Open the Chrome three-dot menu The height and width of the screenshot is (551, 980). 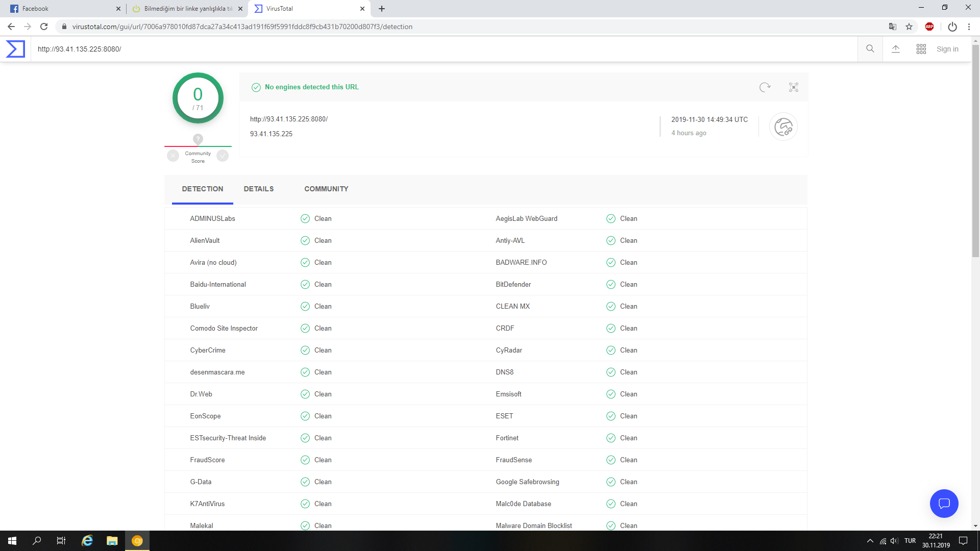[969, 27]
